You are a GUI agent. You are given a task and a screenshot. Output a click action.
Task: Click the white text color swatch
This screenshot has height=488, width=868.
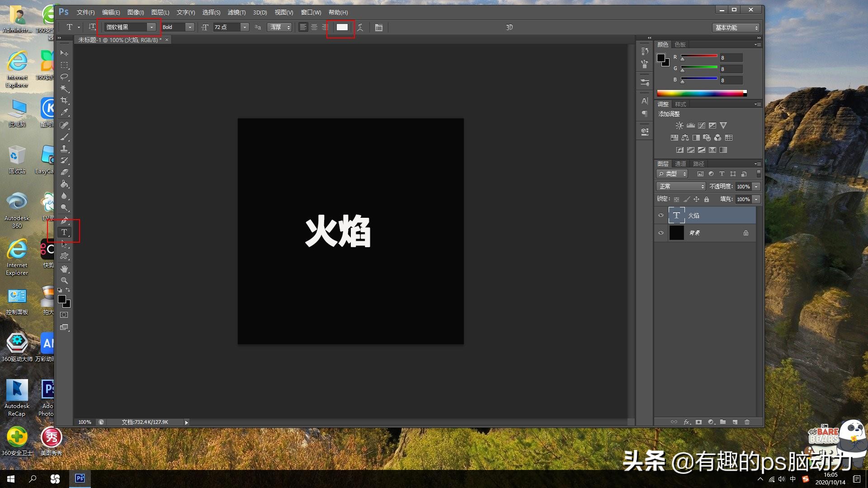tap(342, 28)
